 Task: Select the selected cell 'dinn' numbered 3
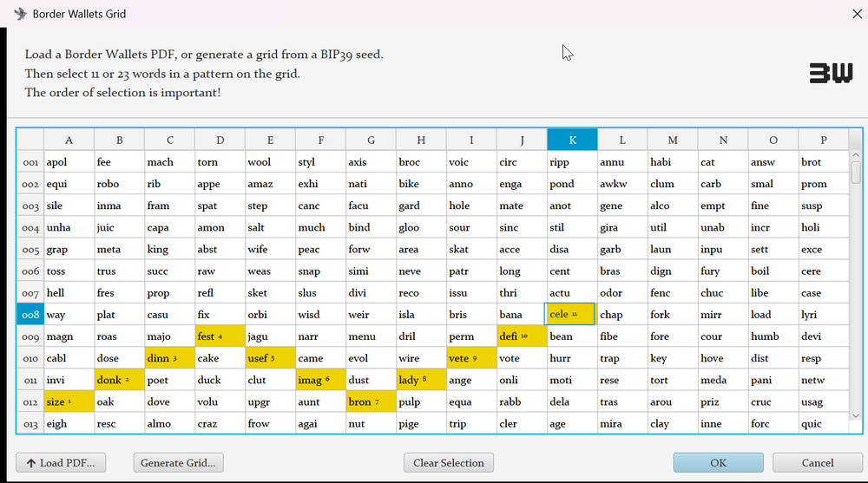point(170,358)
